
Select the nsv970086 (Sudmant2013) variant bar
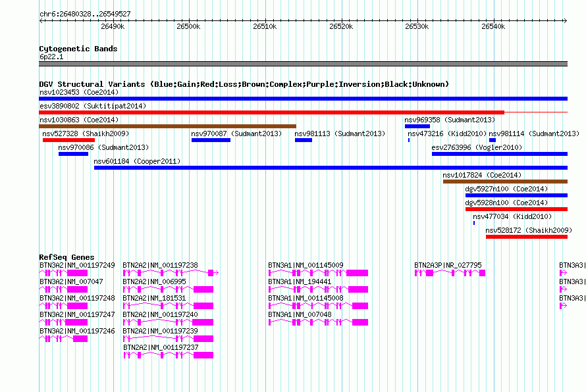73,154
